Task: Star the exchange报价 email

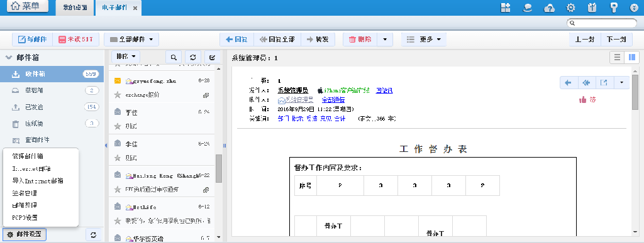Action: pyautogui.click(x=118, y=95)
